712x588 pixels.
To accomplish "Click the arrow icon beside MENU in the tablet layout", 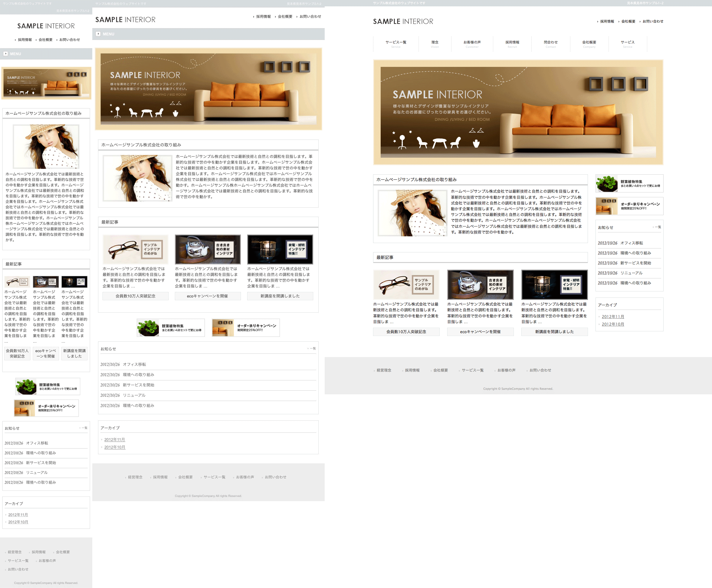I will coord(98,34).
